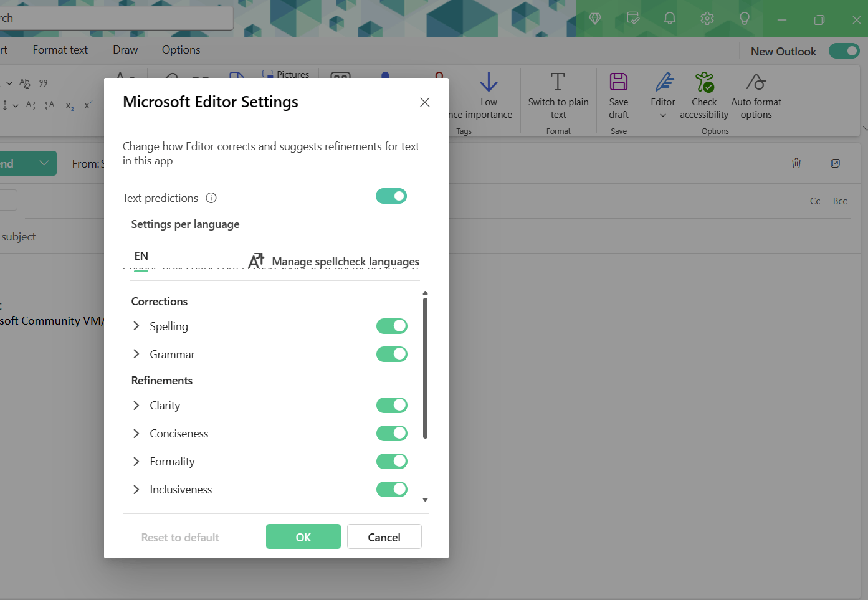The image size is (868, 600).
Task: Click Switch to plain text
Action: [x=558, y=95]
